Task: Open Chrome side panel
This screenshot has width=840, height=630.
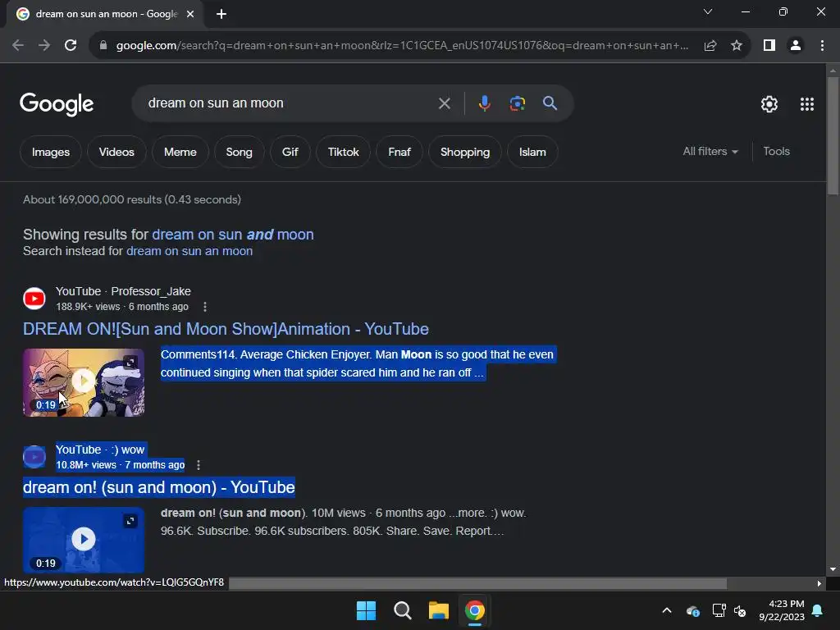Action: (769, 46)
